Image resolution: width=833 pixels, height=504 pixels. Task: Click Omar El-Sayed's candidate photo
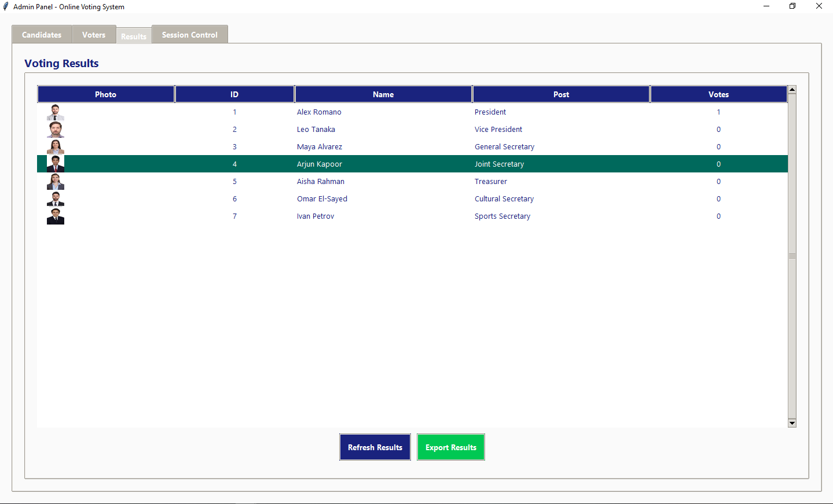[55, 198]
